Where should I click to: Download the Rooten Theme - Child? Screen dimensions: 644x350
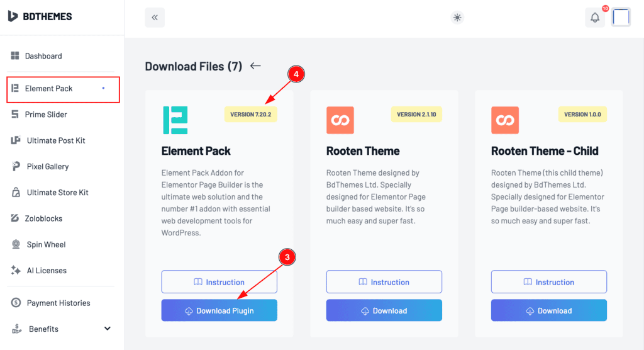[548, 310]
